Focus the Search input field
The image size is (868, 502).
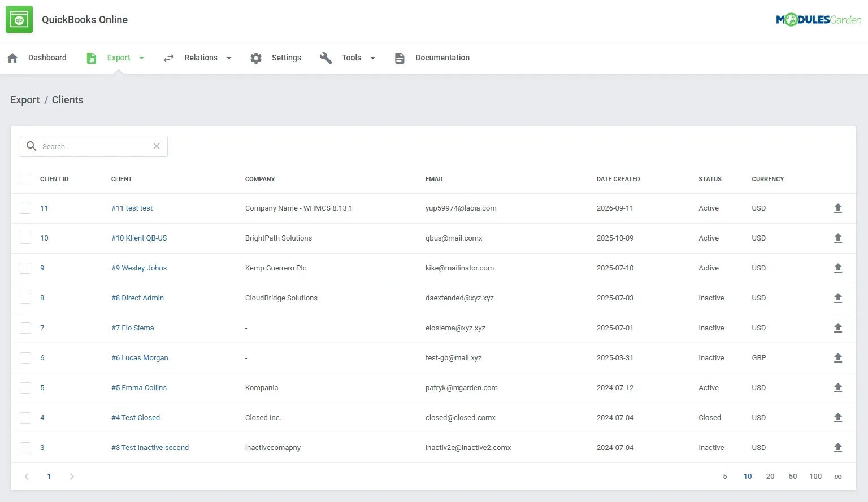pos(94,146)
